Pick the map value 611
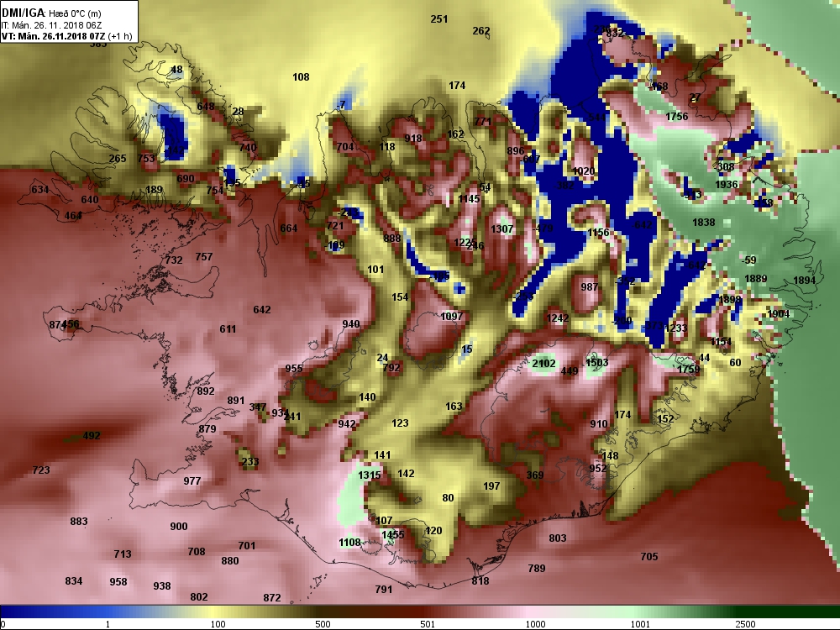Screen dimensions: 840x630 pos(228,329)
